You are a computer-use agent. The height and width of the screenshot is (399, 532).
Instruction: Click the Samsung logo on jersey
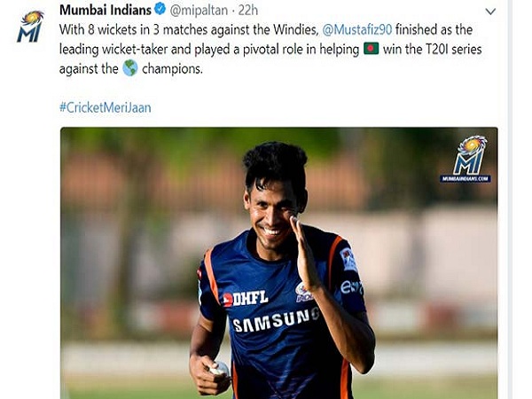(276, 320)
